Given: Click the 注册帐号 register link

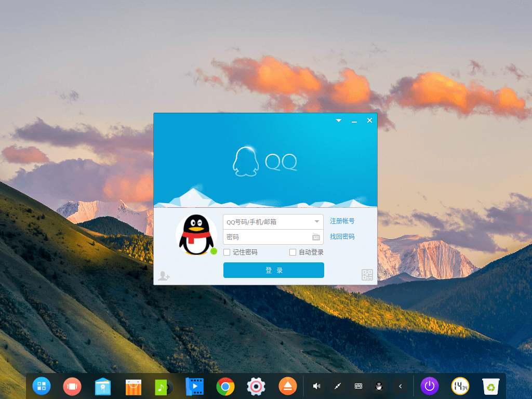Looking at the screenshot, I should pos(342,221).
